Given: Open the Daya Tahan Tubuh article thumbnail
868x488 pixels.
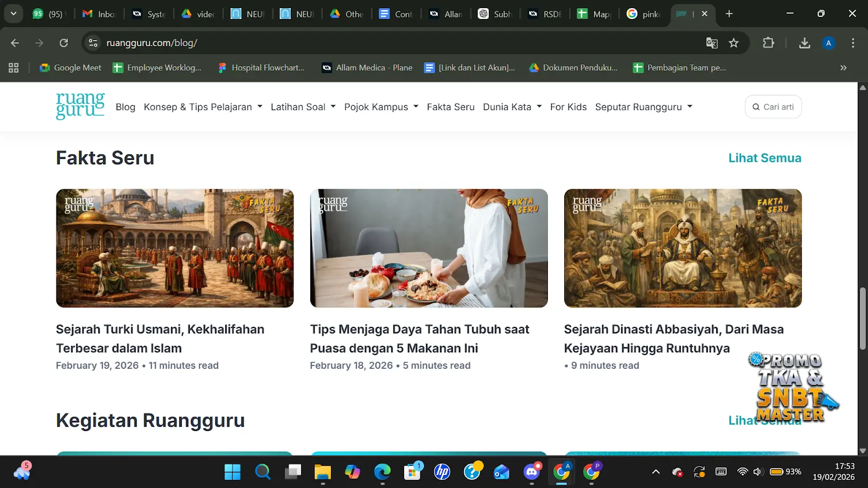Looking at the screenshot, I should [x=429, y=248].
